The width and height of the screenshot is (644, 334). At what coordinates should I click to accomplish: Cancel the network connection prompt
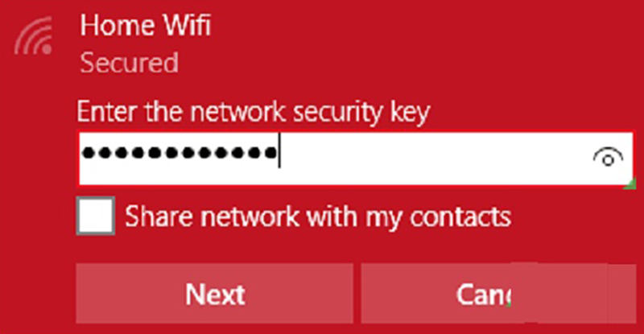click(x=498, y=293)
